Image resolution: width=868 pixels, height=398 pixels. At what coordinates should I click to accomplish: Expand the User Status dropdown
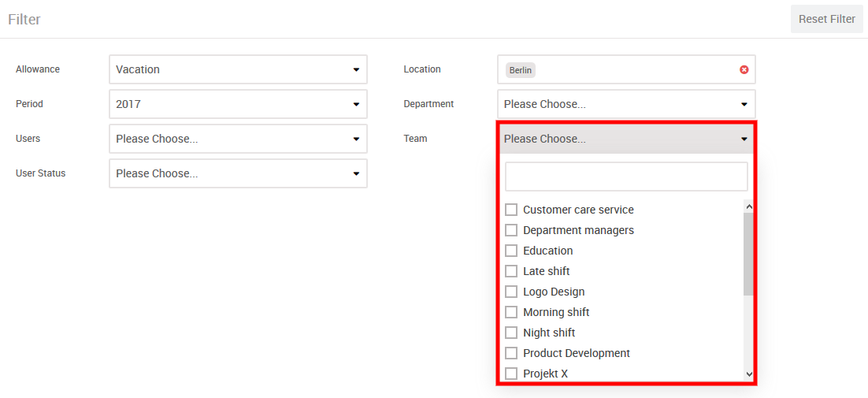pos(238,173)
